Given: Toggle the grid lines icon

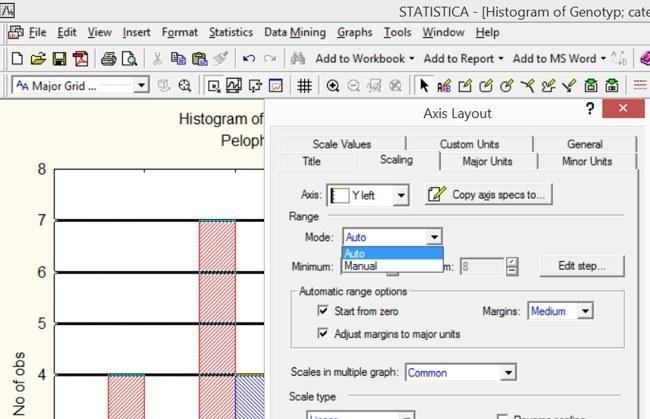Looking at the screenshot, I should coord(305,86).
